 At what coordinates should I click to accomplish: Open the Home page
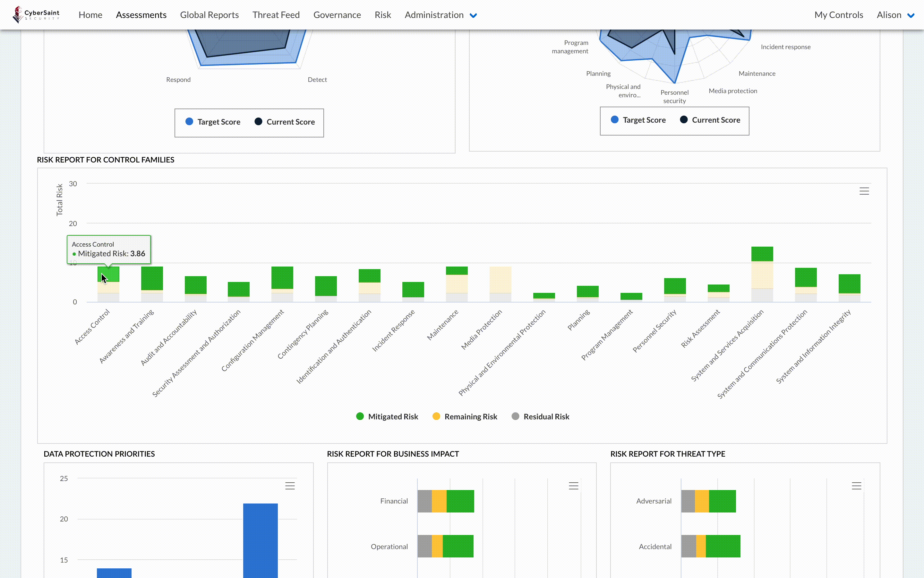(90, 15)
